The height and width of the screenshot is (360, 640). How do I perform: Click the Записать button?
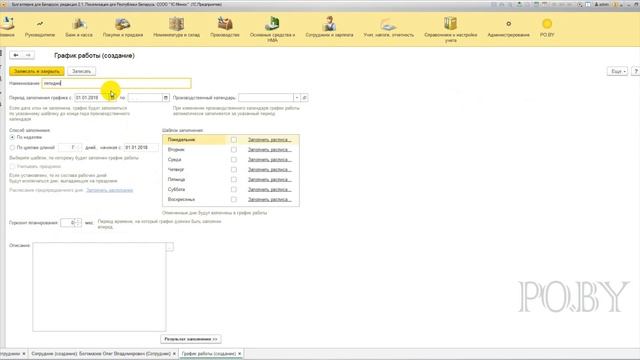tap(82, 71)
